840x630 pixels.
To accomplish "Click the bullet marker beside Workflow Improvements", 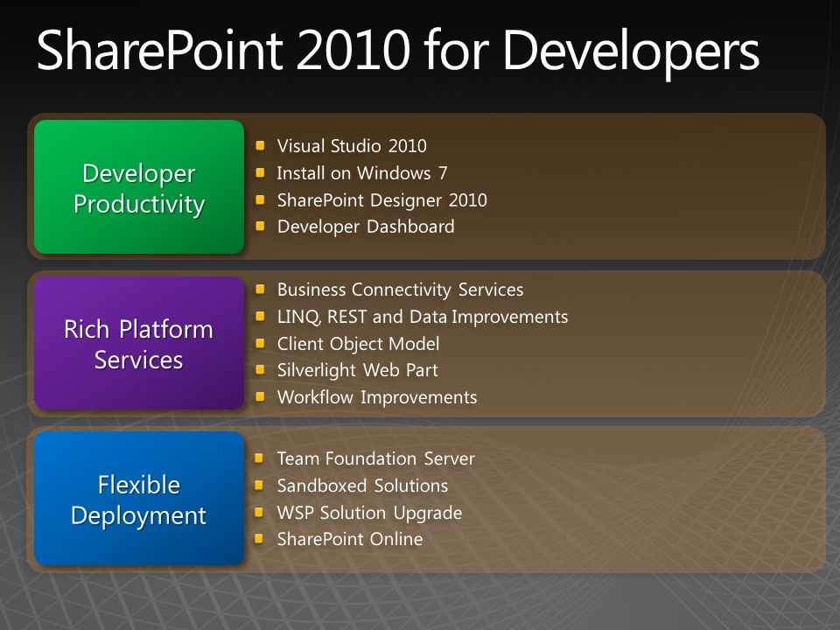I will [261, 397].
